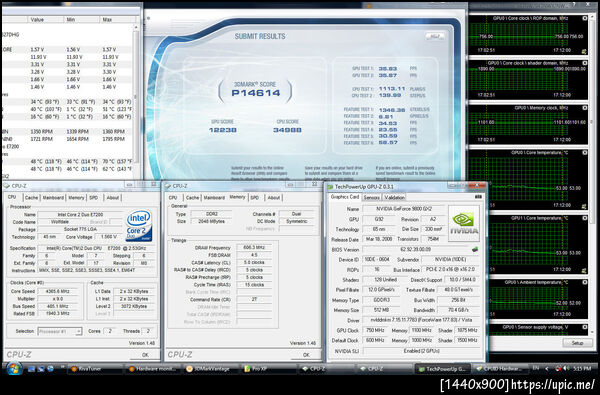600x395 pixels.
Task: Click the scroll-up arrow in the RivaTuner monitor
Action: [593, 16]
